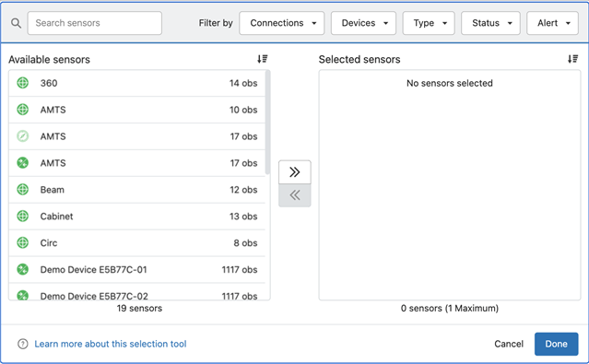Click the remove sensors double-left arrow
The height and width of the screenshot is (364, 589).
[295, 195]
